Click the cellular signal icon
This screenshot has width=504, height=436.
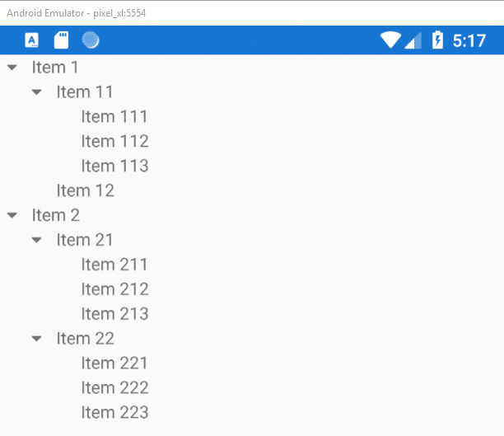pyautogui.click(x=413, y=40)
